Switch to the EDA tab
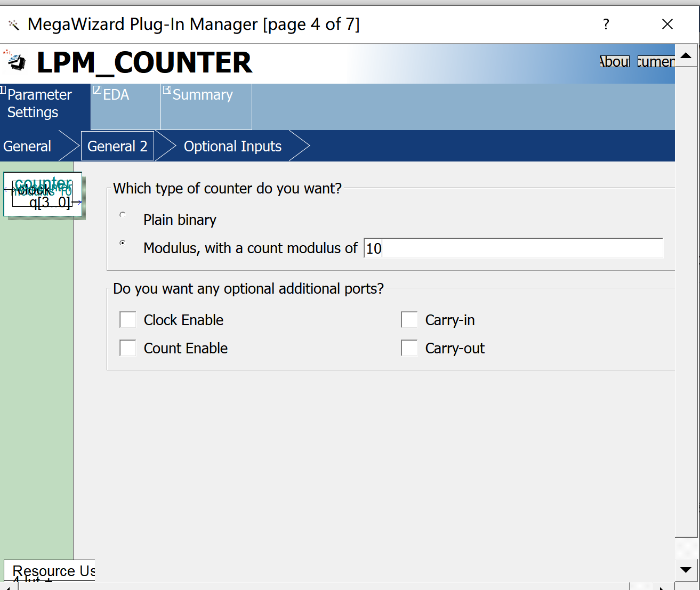 coord(126,107)
